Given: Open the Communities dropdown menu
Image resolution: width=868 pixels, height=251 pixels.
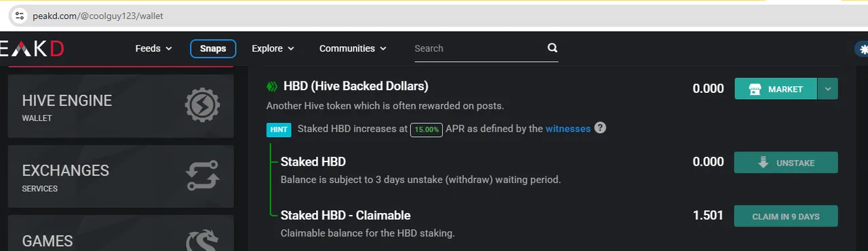Looking at the screenshot, I should 353,48.
